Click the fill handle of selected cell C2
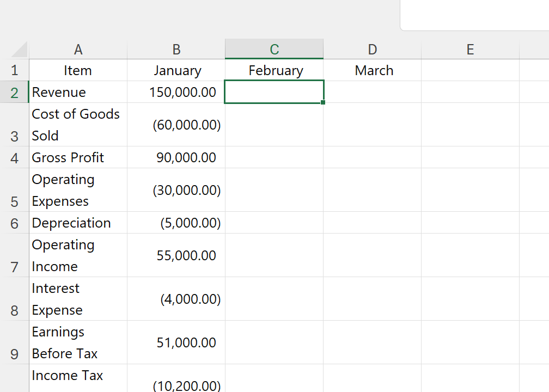 pos(323,102)
